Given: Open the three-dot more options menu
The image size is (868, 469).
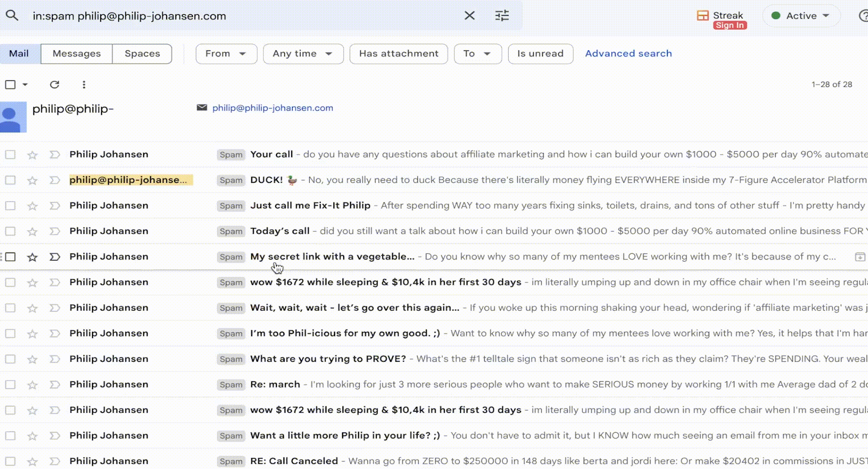Looking at the screenshot, I should (84, 84).
